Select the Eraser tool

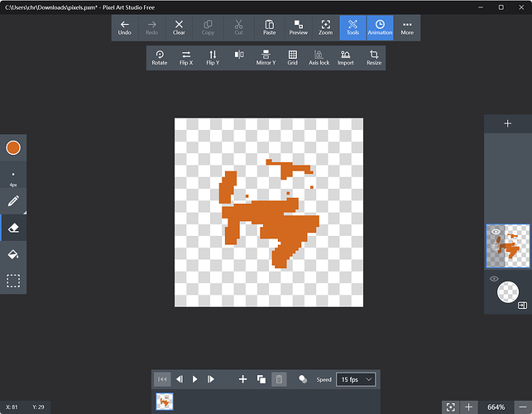click(x=13, y=228)
